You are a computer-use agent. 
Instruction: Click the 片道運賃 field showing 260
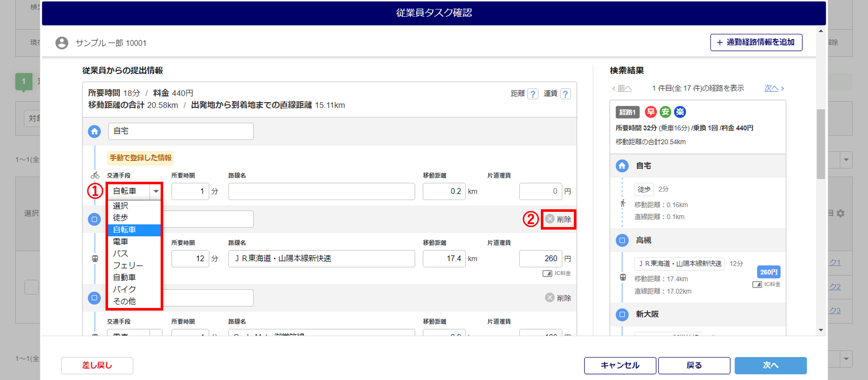pos(540,258)
